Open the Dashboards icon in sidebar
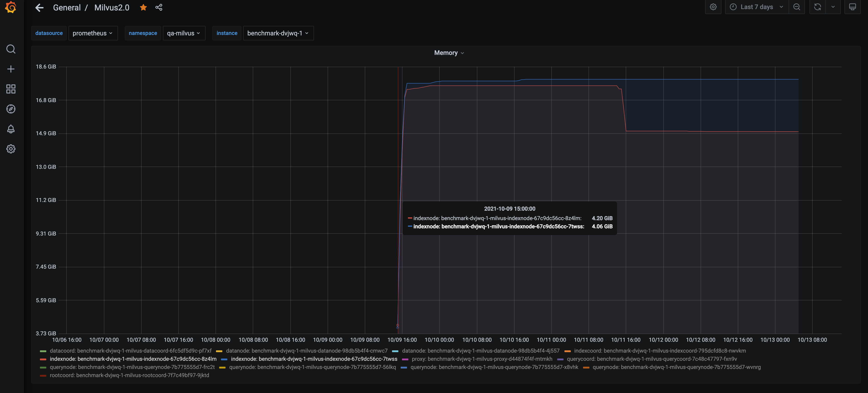Screen dimensions: 868x393 click(11, 89)
